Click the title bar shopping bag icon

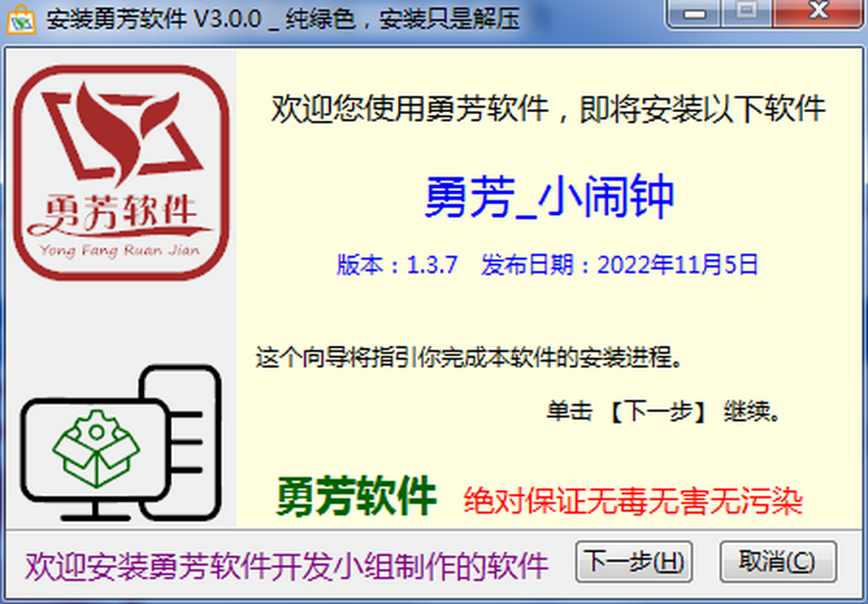point(21,19)
